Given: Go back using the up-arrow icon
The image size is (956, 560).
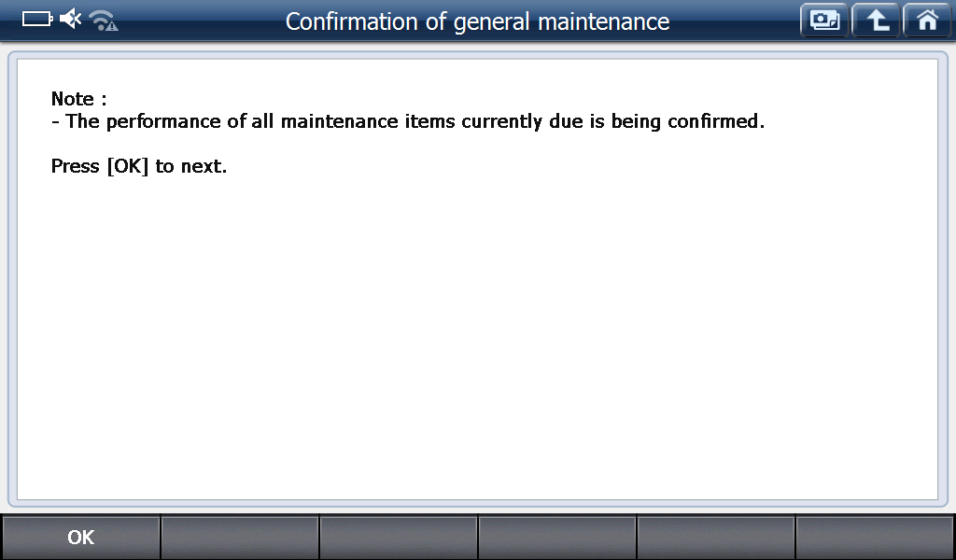Looking at the screenshot, I should [x=876, y=21].
